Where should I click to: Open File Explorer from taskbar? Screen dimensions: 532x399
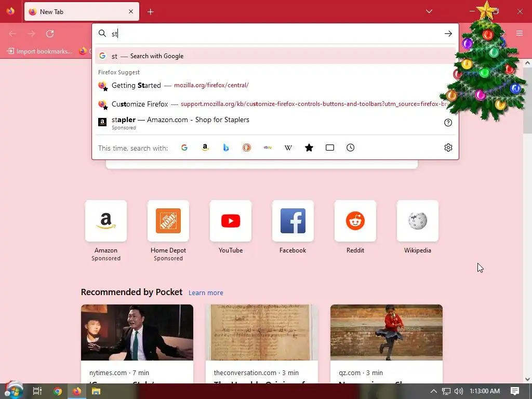coord(96,391)
